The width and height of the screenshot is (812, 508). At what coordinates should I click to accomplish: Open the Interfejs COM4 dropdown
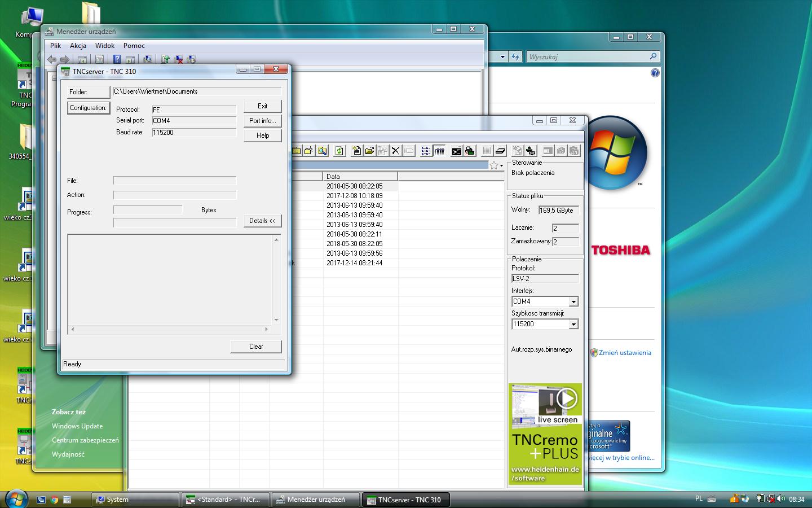click(x=573, y=301)
